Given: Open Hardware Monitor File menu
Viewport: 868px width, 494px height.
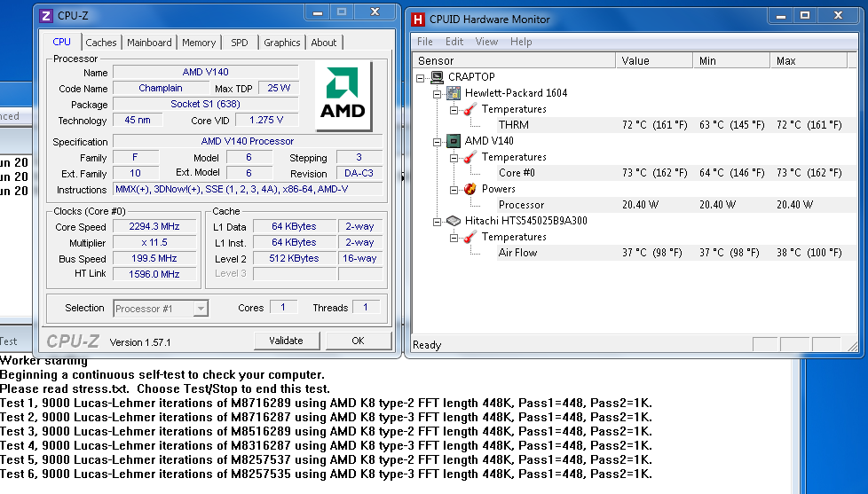Looking at the screenshot, I should (424, 42).
